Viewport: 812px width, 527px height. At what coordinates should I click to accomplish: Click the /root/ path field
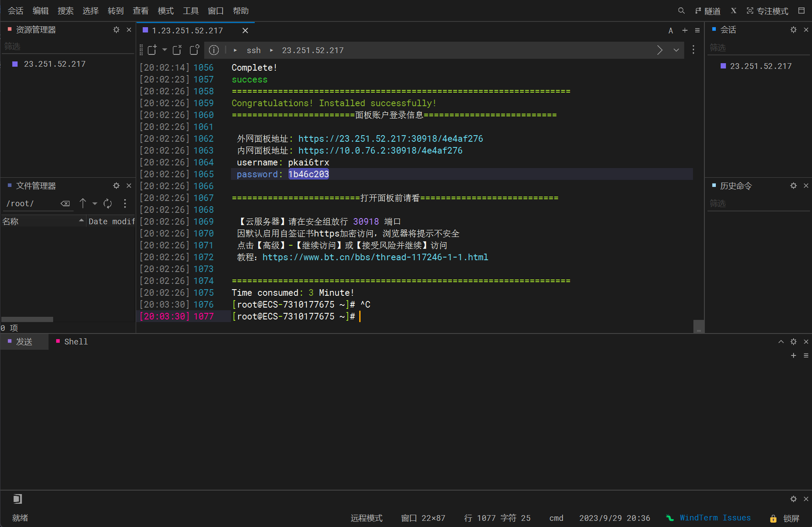[x=31, y=204]
